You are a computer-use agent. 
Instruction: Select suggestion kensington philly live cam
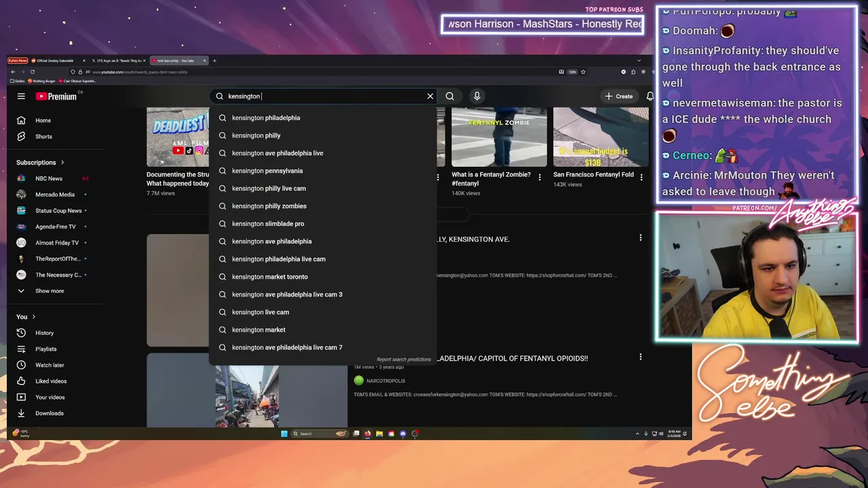pyautogui.click(x=323, y=188)
